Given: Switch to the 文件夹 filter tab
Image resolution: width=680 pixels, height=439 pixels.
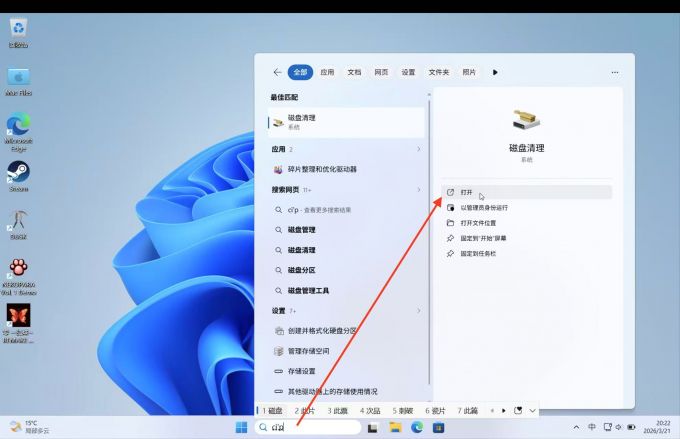Looking at the screenshot, I should click(439, 72).
